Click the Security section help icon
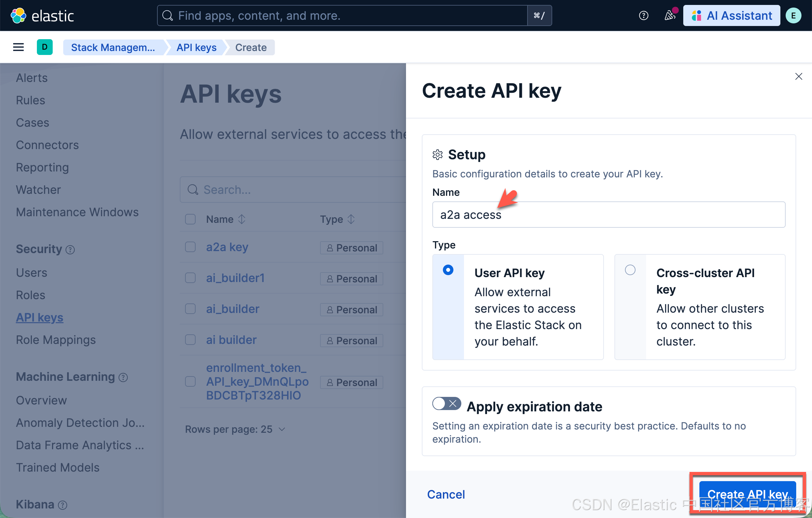Viewport: 812px width, 518px height. pos(70,250)
